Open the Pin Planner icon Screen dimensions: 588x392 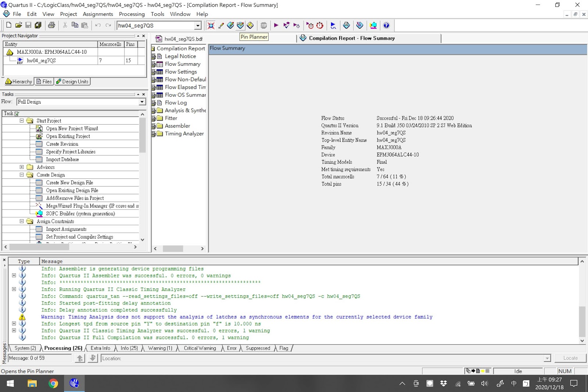(x=240, y=25)
